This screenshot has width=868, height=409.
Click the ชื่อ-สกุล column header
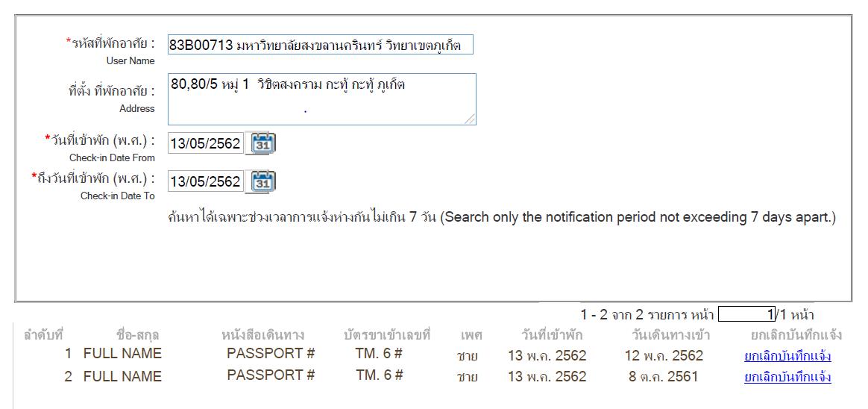coord(138,335)
